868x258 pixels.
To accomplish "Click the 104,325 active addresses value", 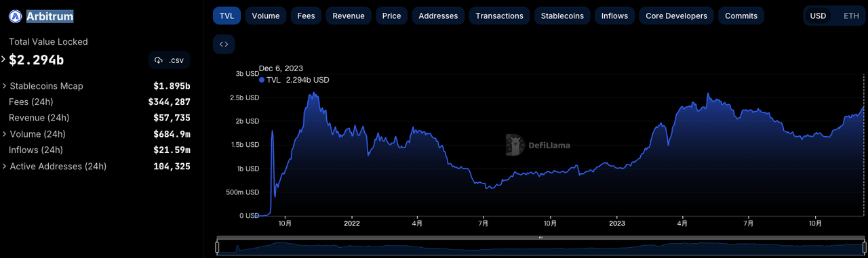I will 172,167.
